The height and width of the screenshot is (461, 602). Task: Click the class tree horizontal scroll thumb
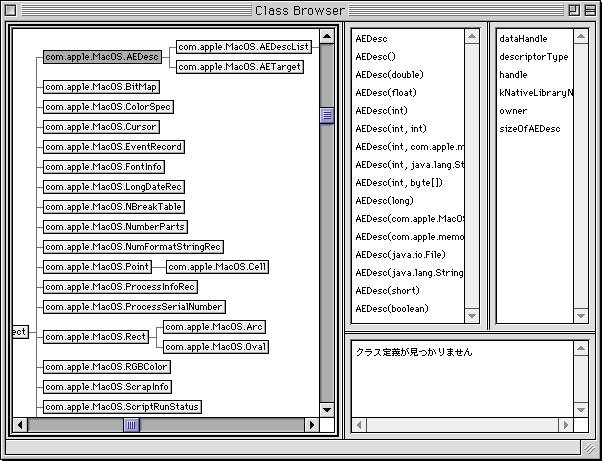[131, 425]
